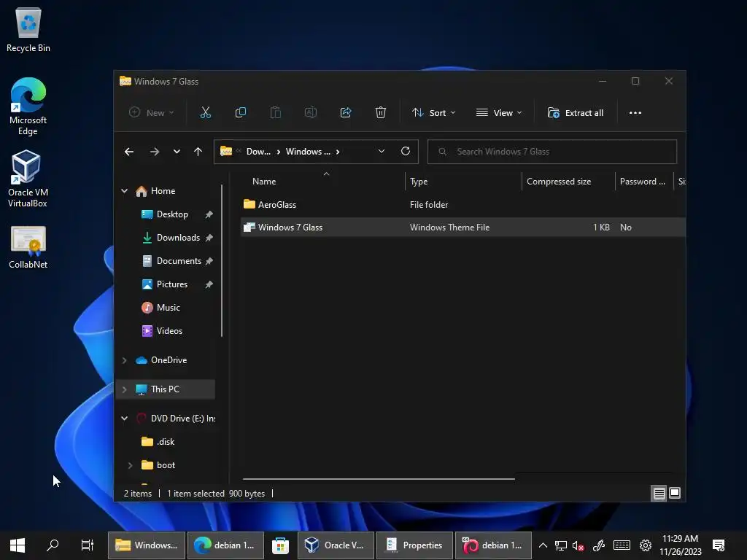The height and width of the screenshot is (560, 747).
Task: Select the Windows 7 Glass theme file
Action: pyautogui.click(x=463, y=227)
